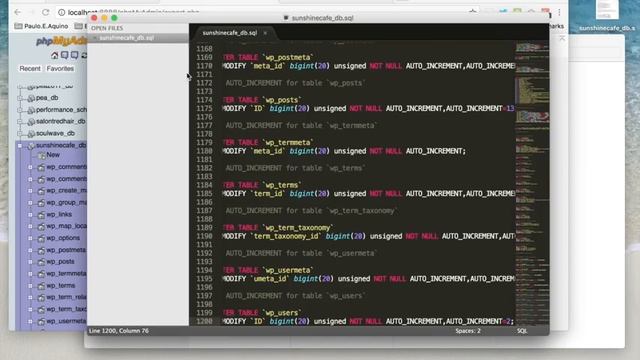640x360 pixels.
Task: Click the OPEN FILES sidebar heading
Action: pos(107,28)
